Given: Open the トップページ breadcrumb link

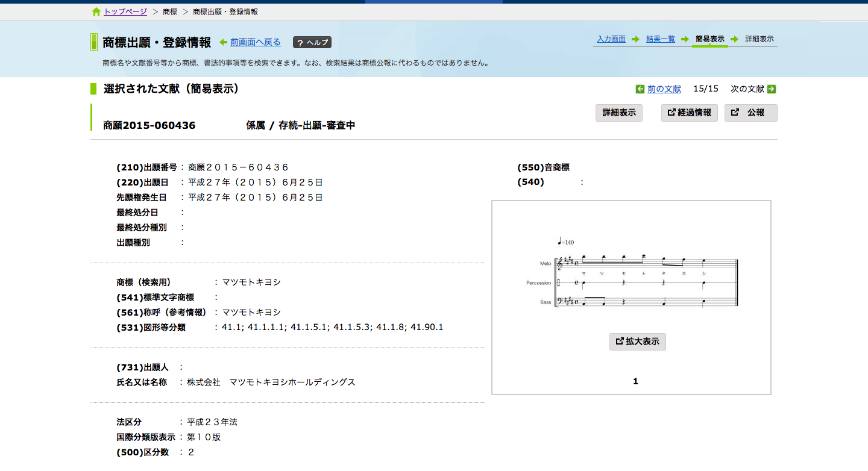Looking at the screenshot, I should 124,11.
